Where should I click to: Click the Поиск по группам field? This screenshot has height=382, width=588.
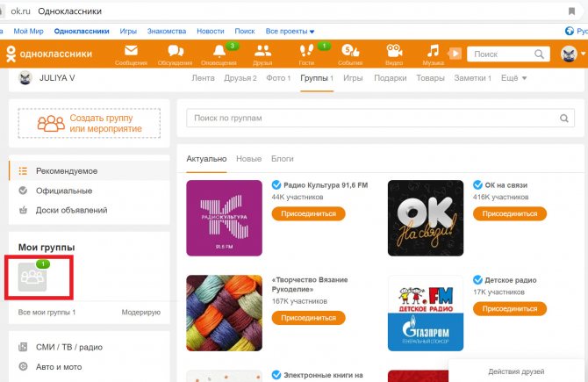tap(380, 119)
